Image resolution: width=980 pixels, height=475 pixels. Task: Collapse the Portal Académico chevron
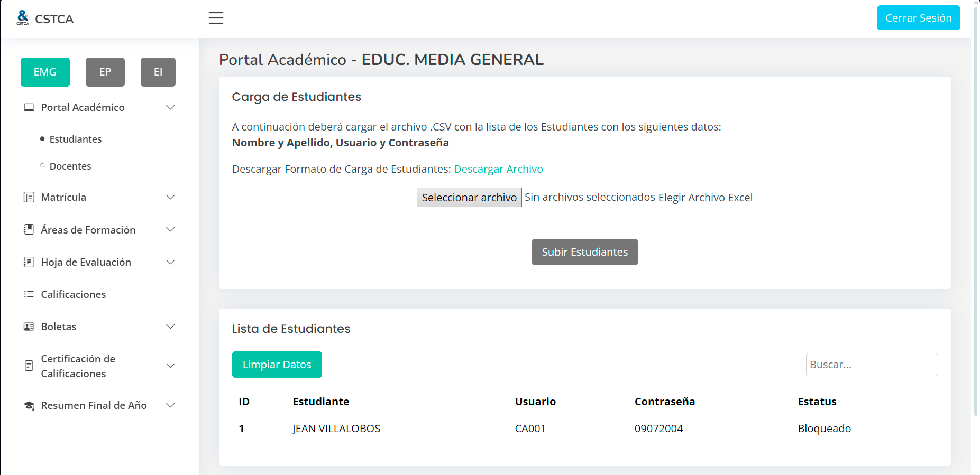[170, 107]
